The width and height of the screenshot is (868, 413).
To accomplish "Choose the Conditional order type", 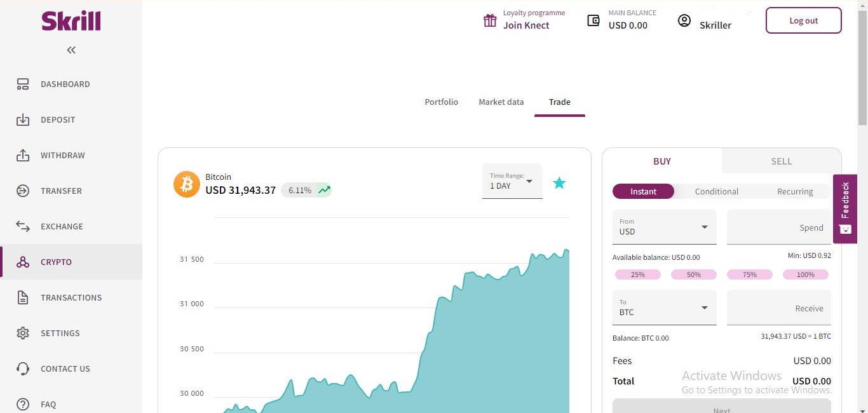I will click(717, 191).
